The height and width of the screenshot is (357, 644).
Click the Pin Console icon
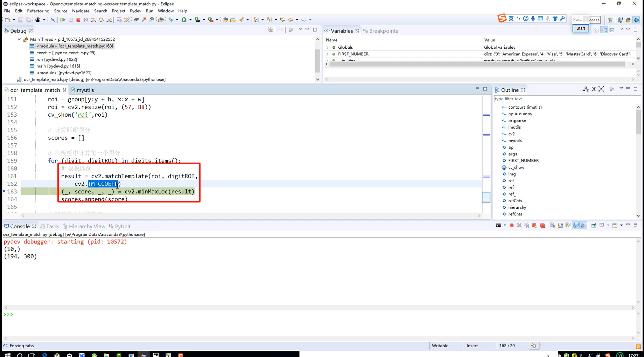coord(594,225)
